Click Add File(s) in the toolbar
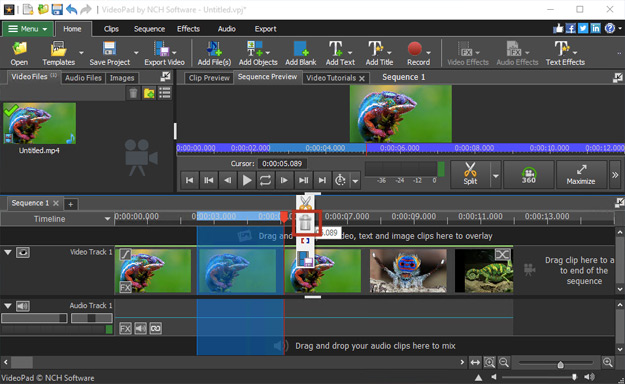 click(x=214, y=53)
